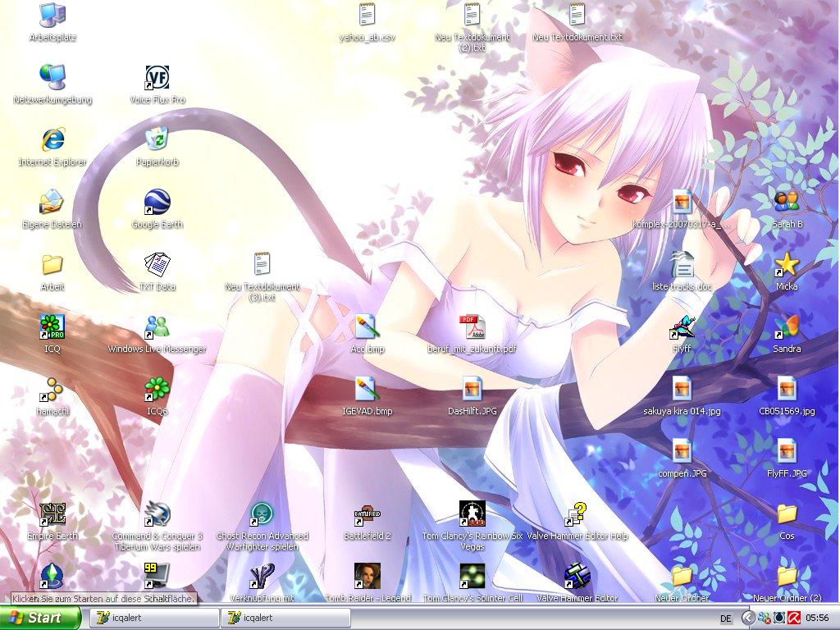840x630 pixels.
Task: Open the Voice Flux Pro shortcut
Action: (157, 78)
